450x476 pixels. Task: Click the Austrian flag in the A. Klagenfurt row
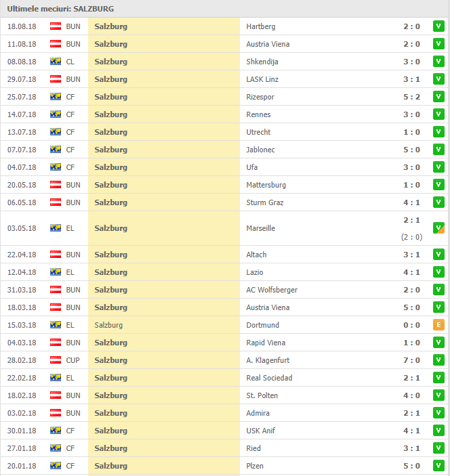click(x=56, y=360)
